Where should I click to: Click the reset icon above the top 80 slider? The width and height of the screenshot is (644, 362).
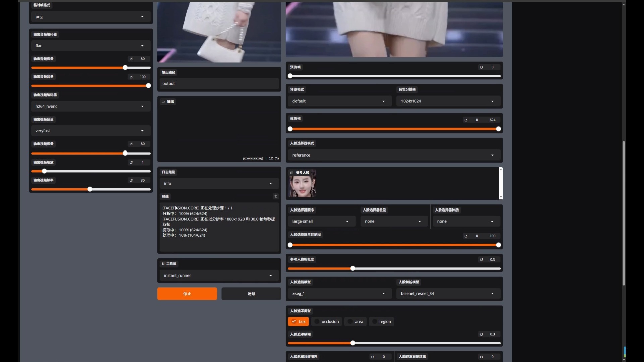click(x=131, y=59)
